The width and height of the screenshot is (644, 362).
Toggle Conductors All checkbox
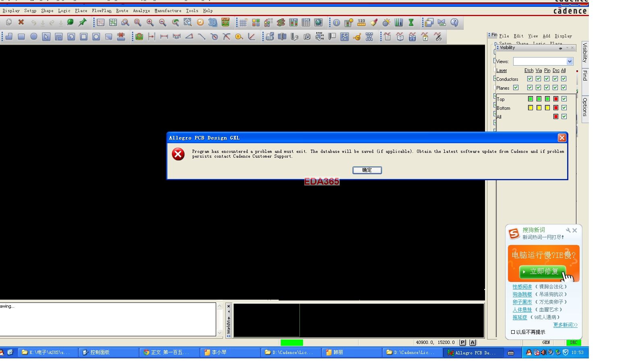pyautogui.click(x=563, y=79)
